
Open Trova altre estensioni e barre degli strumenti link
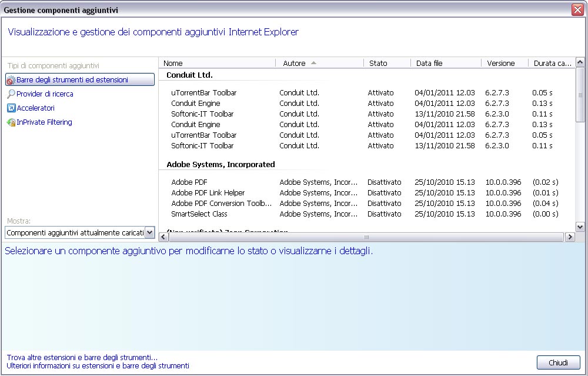pos(82,357)
